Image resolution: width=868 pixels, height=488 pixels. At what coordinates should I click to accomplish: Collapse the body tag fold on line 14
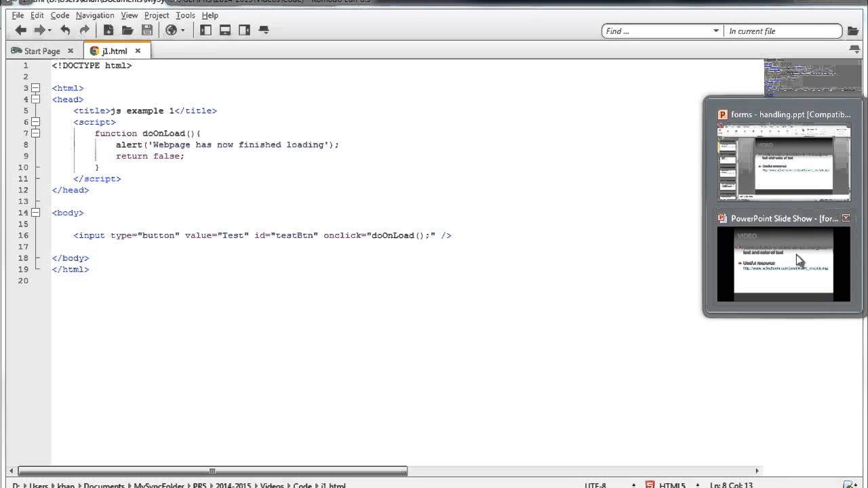coord(35,213)
